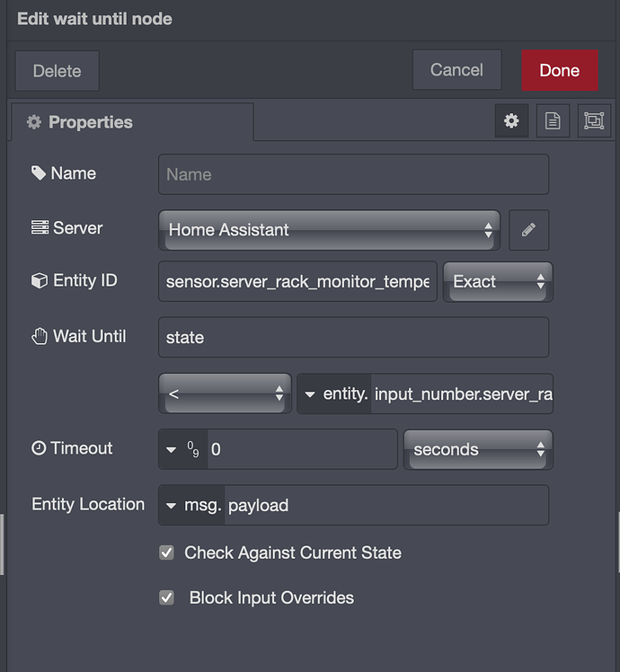The image size is (620, 672).
Task: Click the Delete button
Action: (x=57, y=71)
